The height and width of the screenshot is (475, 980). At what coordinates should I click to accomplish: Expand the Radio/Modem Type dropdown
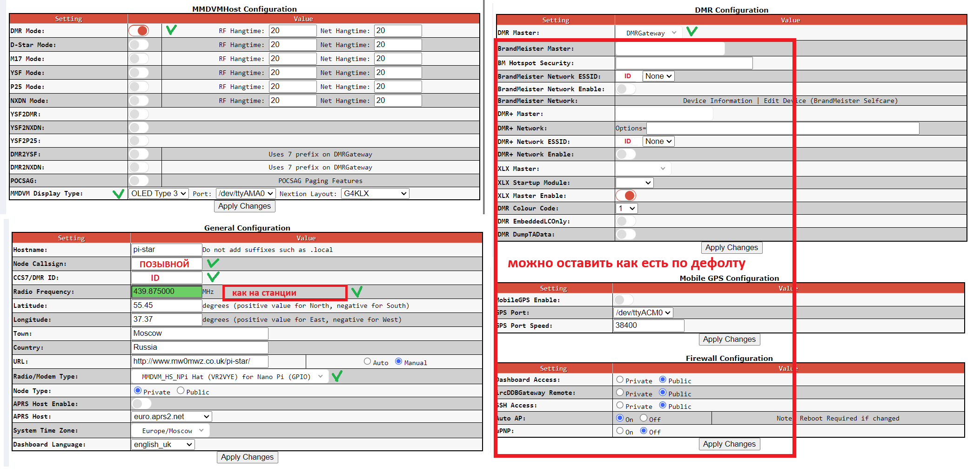(x=231, y=377)
